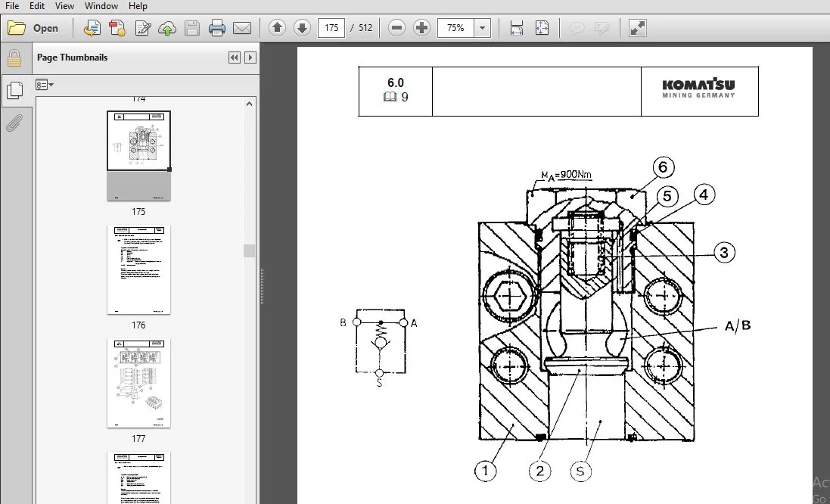Click the page number field showing 175
This screenshot has height=504, width=830.
point(331,28)
